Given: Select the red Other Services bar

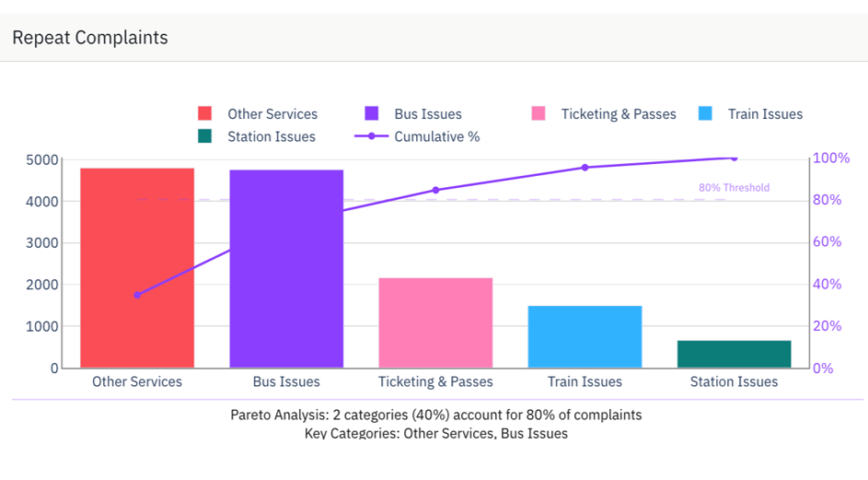Looking at the screenshot, I should point(137,268).
